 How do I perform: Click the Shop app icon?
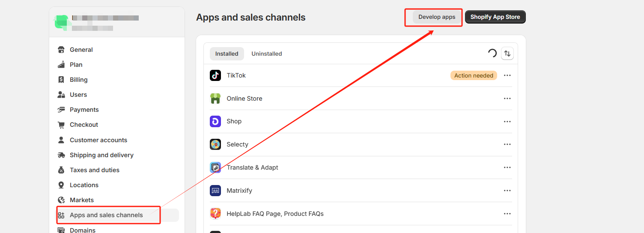tap(215, 121)
